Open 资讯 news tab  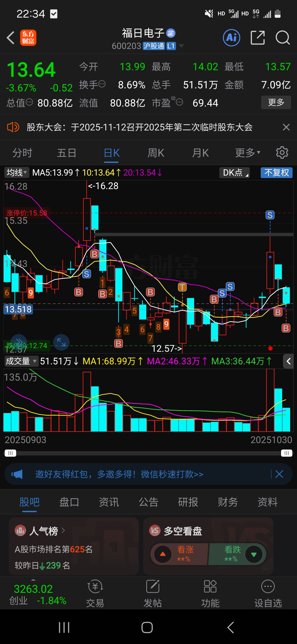[109, 502]
